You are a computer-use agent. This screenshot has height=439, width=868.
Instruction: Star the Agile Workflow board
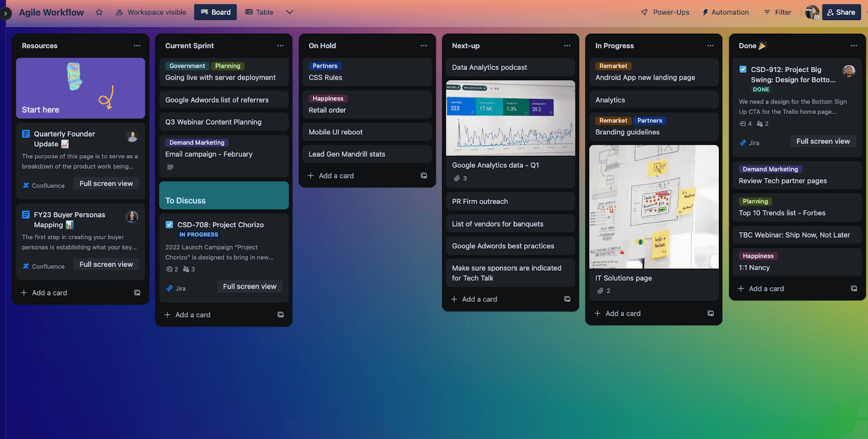coord(99,12)
